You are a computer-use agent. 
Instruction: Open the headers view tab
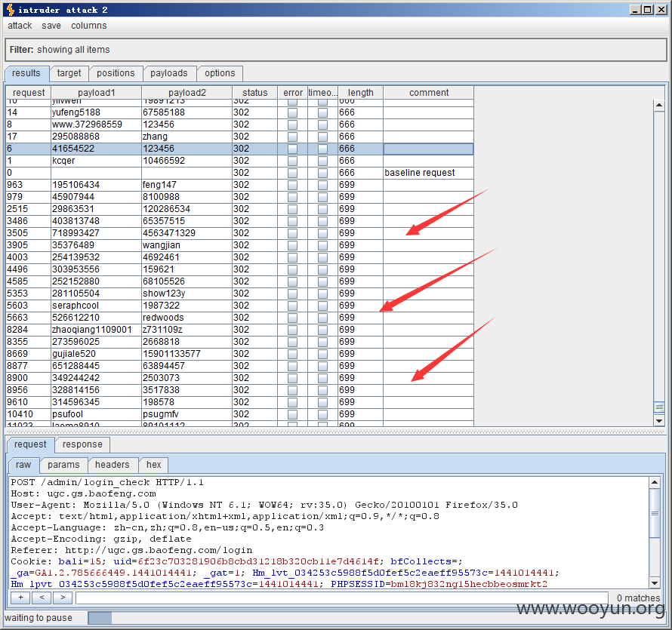click(x=113, y=465)
